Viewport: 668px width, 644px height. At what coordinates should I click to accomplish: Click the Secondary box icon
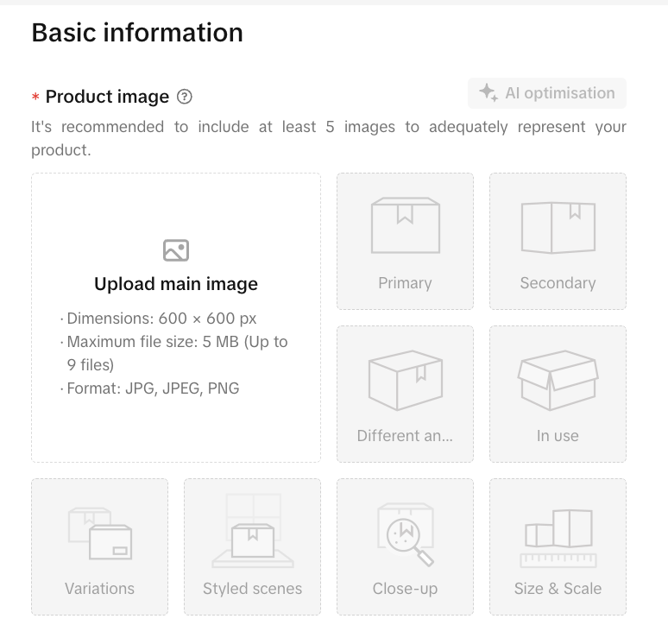point(558,227)
